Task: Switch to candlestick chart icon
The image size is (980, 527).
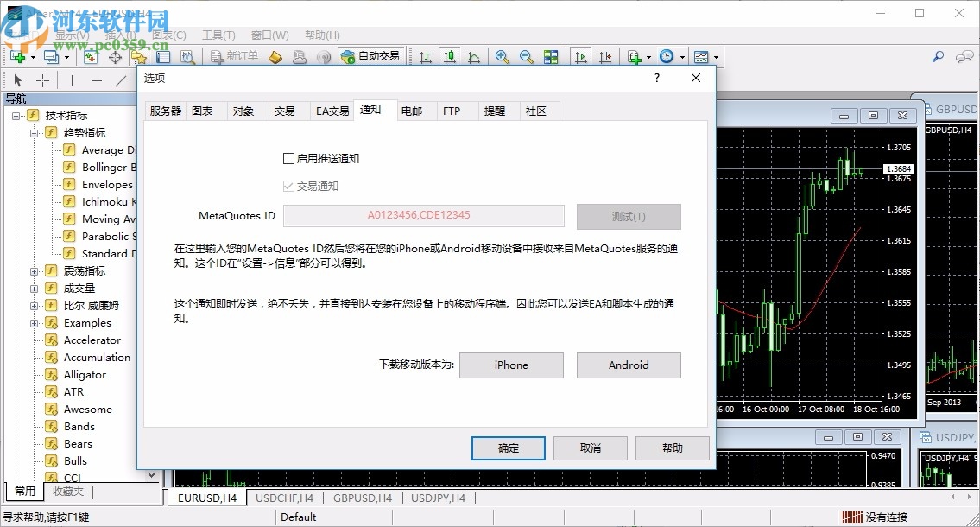Action: [449, 58]
